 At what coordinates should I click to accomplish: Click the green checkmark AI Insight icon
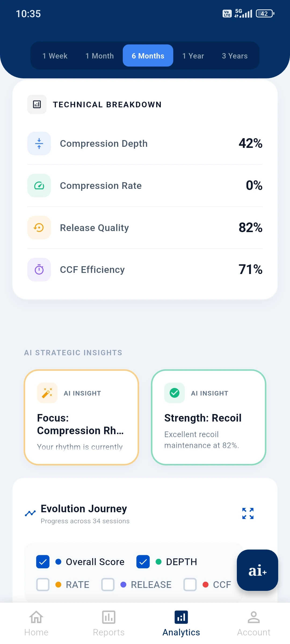tap(174, 393)
